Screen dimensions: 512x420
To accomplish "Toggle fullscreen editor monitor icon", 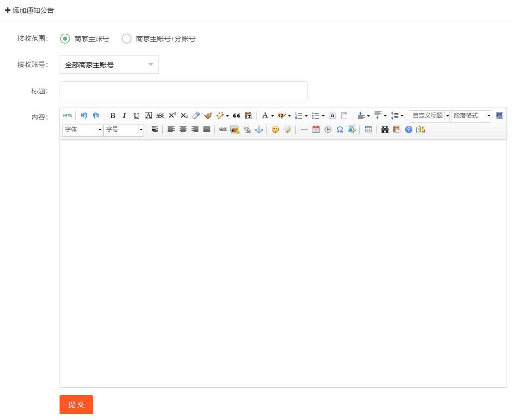I will tap(500, 116).
